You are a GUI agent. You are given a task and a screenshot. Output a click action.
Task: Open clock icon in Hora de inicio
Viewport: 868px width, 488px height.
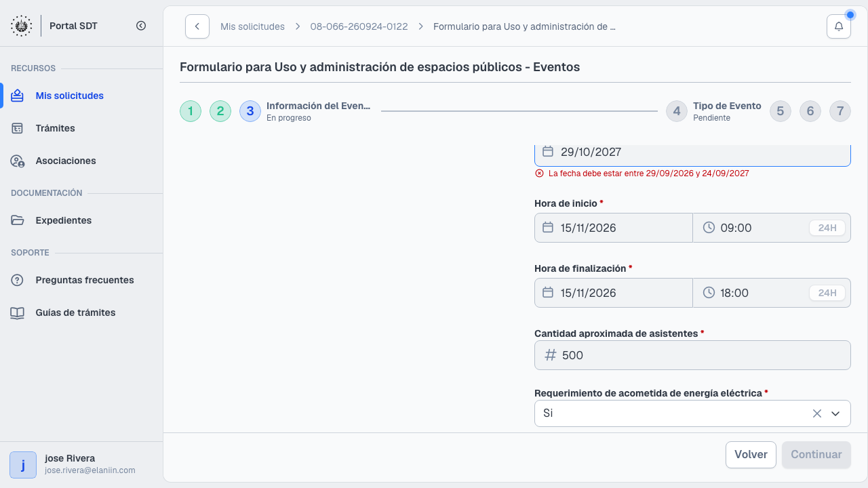[x=709, y=228]
